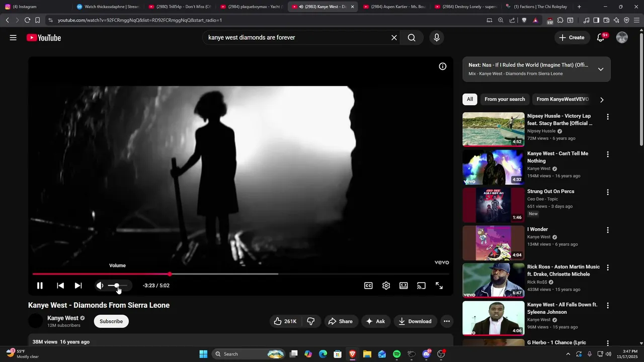This screenshot has height=362, width=644.
Task: Skip to the next video
Action: tap(78, 286)
